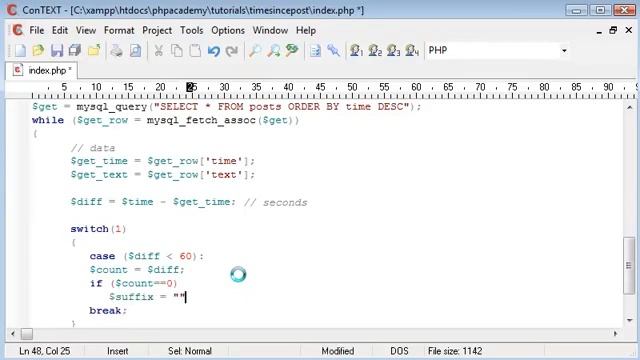Click the ConTEXT icon in menu bar
This screenshot has width=640, height=360.
tap(18, 30)
